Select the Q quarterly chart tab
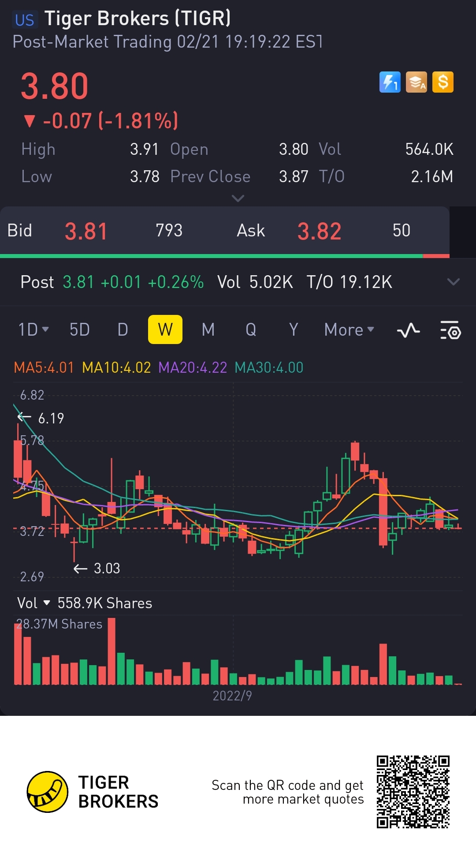The image size is (476, 868). [x=251, y=329]
